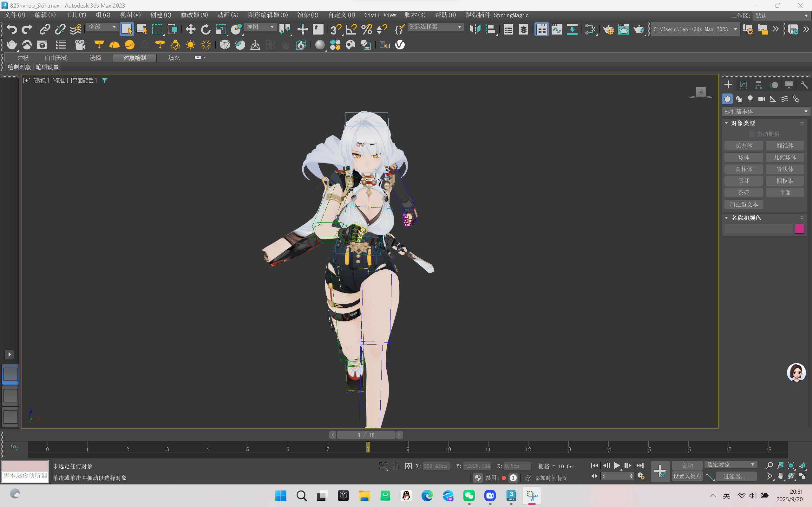812x507 pixels.
Task: Collapse the 对象类型 rollout
Action: [x=726, y=123]
